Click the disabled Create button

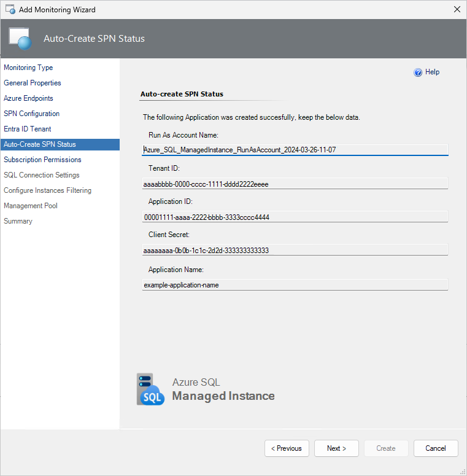pyautogui.click(x=386, y=448)
